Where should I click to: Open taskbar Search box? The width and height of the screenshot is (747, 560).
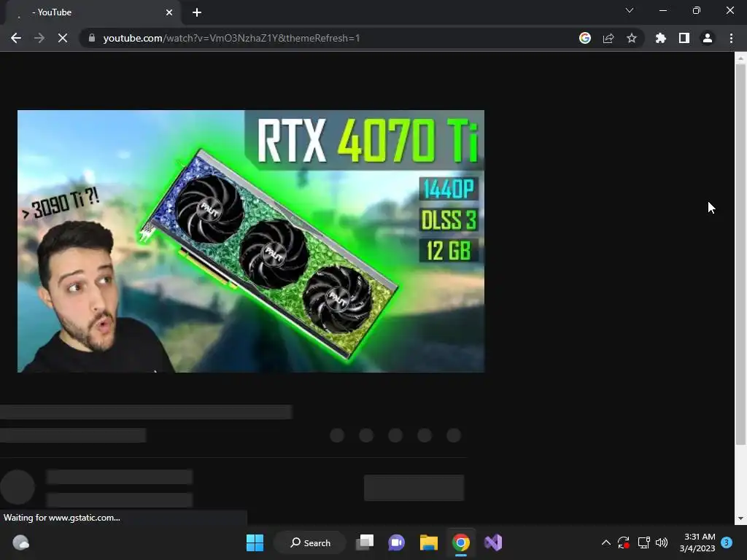click(310, 542)
